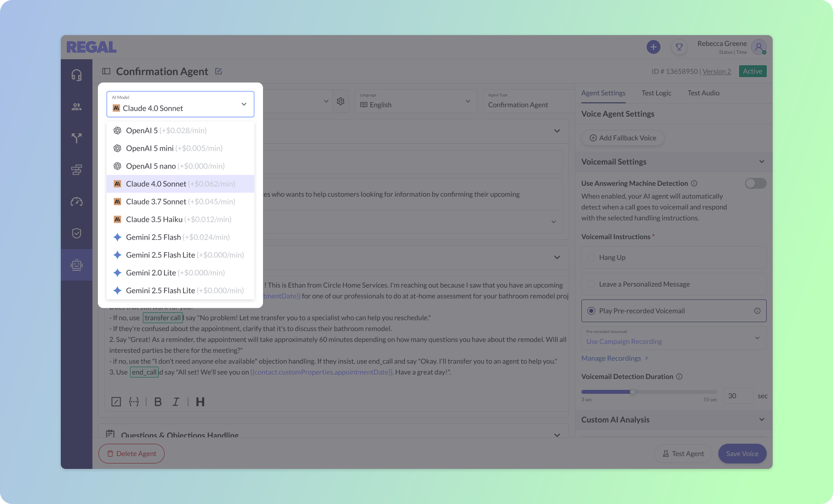Open the Version 2 link

coord(717,72)
